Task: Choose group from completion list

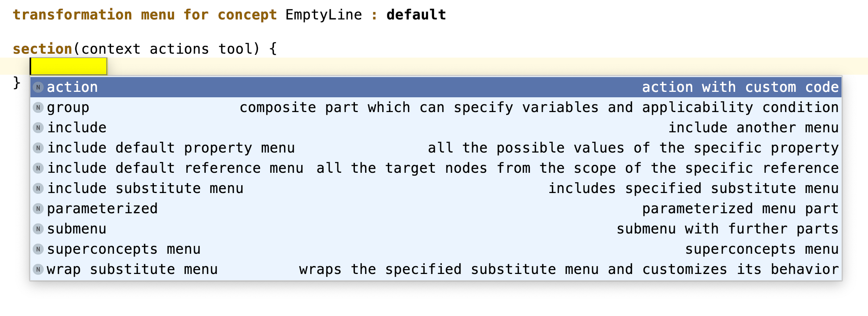Action: (x=68, y=107)
